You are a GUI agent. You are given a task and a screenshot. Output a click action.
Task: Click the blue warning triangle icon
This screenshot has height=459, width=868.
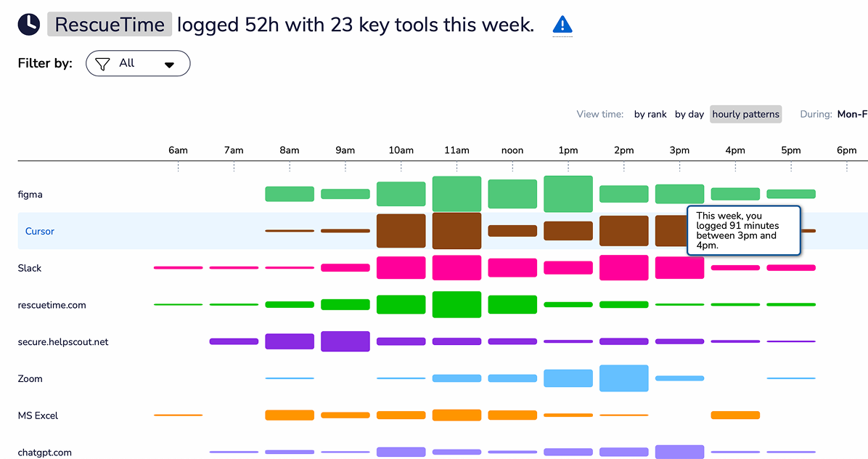click(x=562, y=25)
